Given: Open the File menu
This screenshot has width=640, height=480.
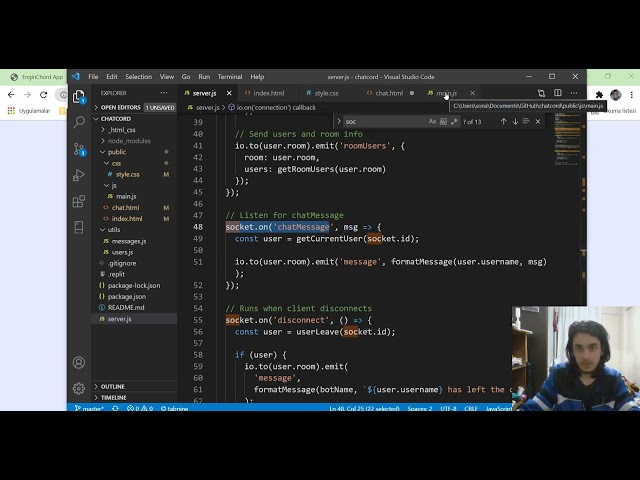Looking at the screenshot, I should pyautogui.click(x=93, y=76).
